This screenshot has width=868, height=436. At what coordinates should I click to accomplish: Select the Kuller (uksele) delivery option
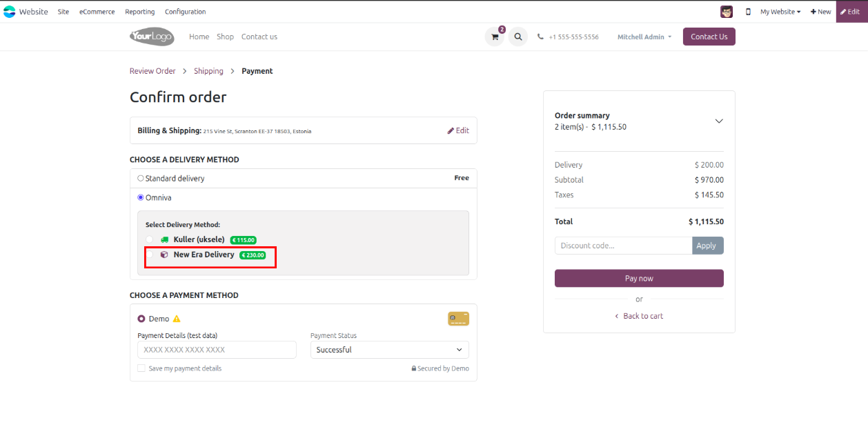tap(150, 239)
